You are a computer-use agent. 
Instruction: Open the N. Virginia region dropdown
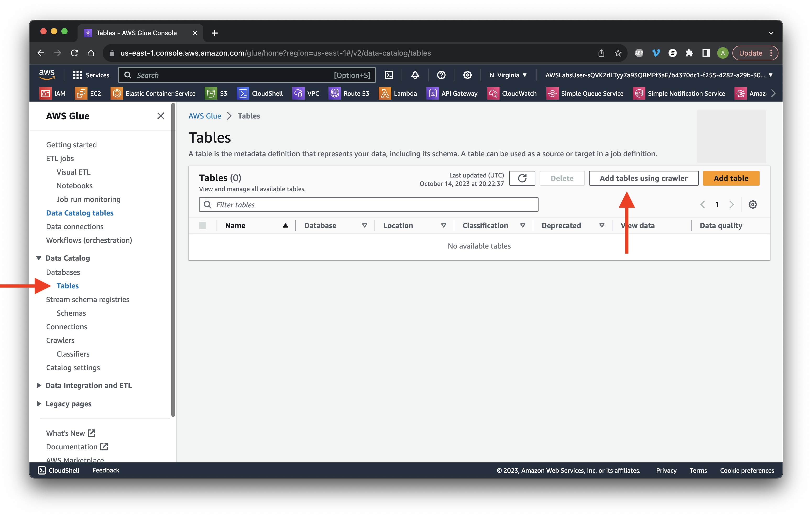[x=508, y=75]
